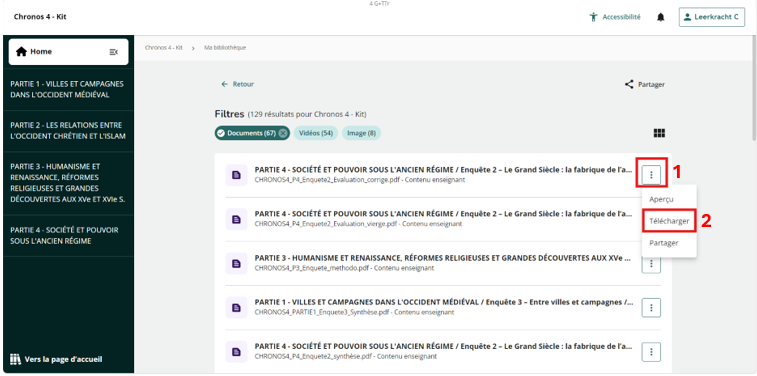Open the notifications bell icon
Viewport: 757px width, 376px height.
tap(660, 17)
